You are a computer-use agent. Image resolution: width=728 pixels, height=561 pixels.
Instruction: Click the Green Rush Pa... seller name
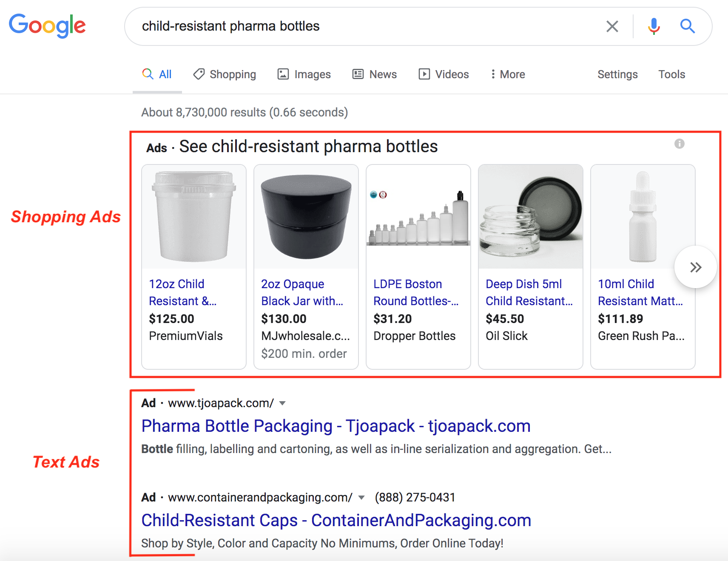[641, 336]
